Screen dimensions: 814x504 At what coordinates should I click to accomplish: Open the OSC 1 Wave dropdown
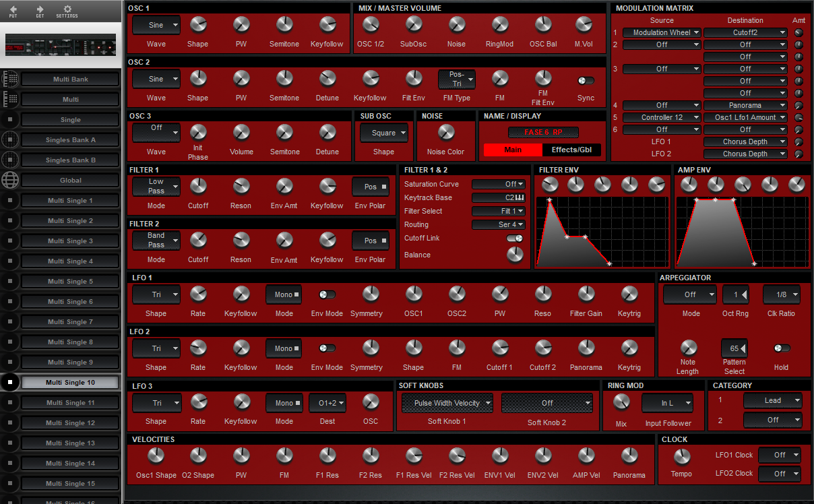[x=156, y=25]
